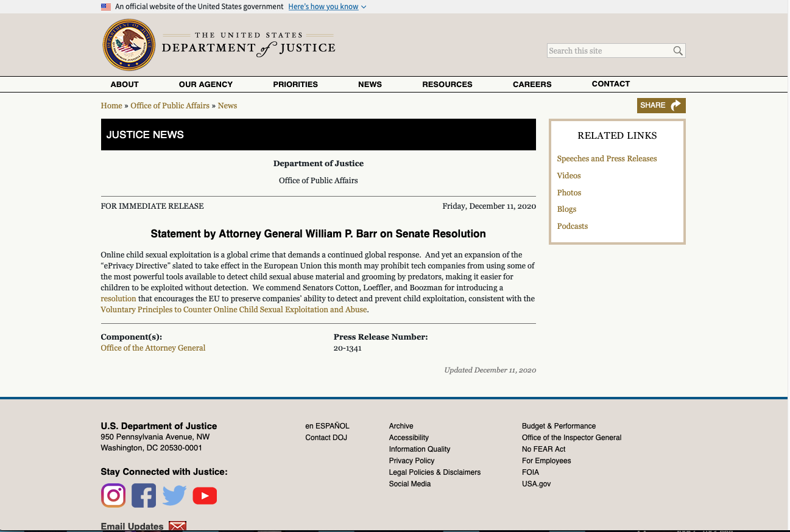This screenshot has width=790, height=532.
Task: Open the Our Agency navigation menu
Action: 205,85
